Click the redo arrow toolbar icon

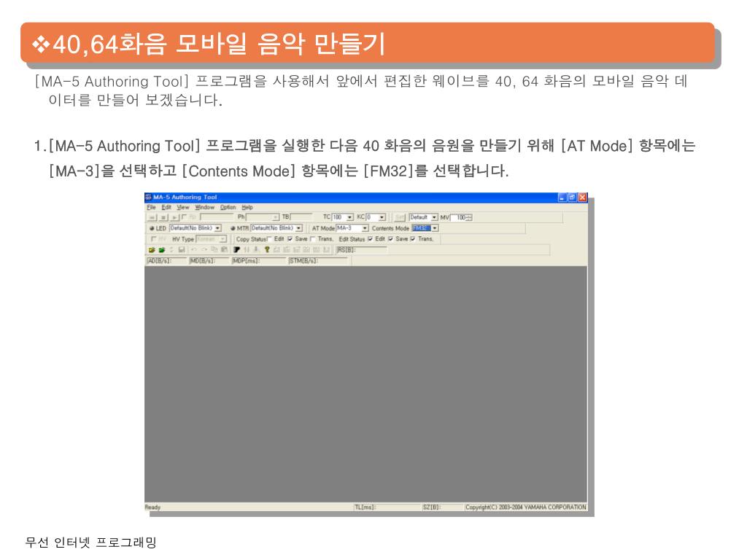pyautogui.click(x=204, y=249)
